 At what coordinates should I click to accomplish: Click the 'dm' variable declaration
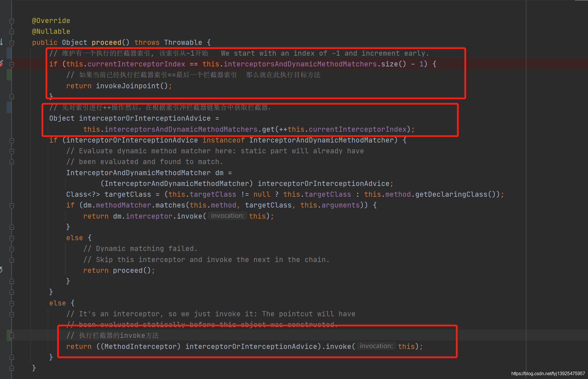[219, 173]
